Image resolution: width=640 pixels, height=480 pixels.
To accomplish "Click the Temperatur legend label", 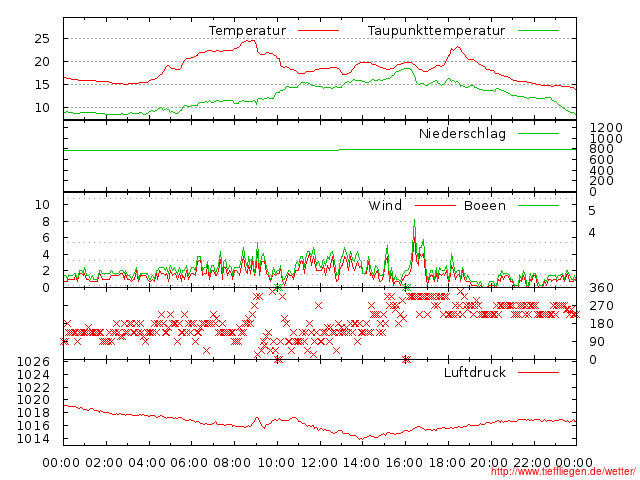I will pos(247,31).
